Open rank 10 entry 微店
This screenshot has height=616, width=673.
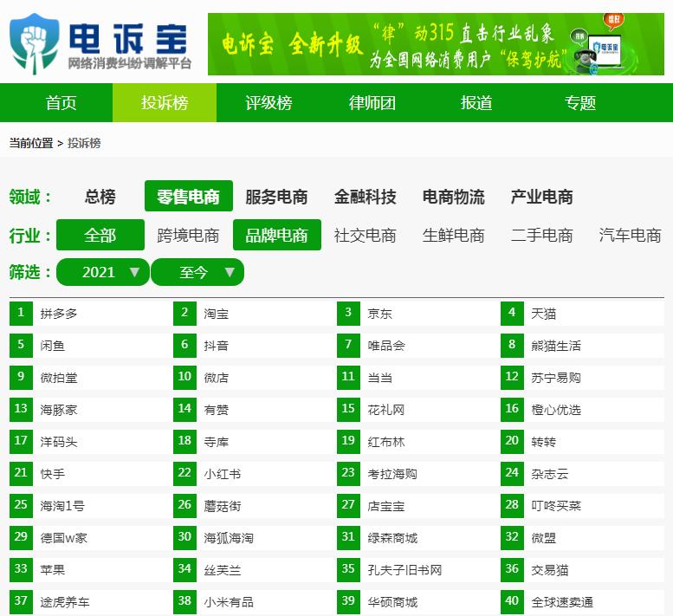click(x=216, y=378)
